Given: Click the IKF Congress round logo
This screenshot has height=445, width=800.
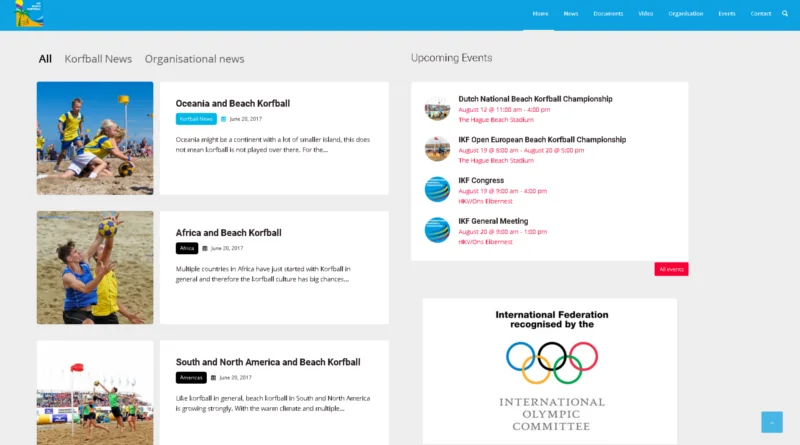Looking at the screenshot, I should tap(437, 189).
